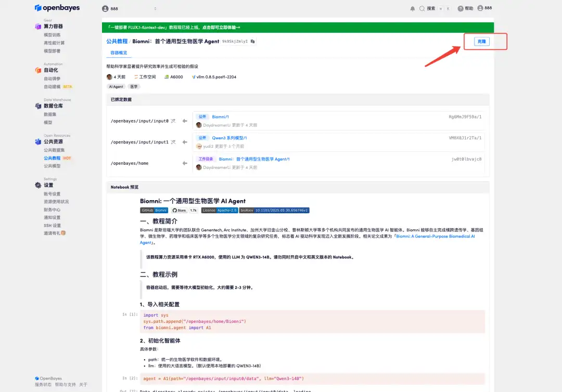The height and width of the screenshot is (392, 562).
Task: Click 帮助与支持 footer link
Action: [x=65, y=385]
